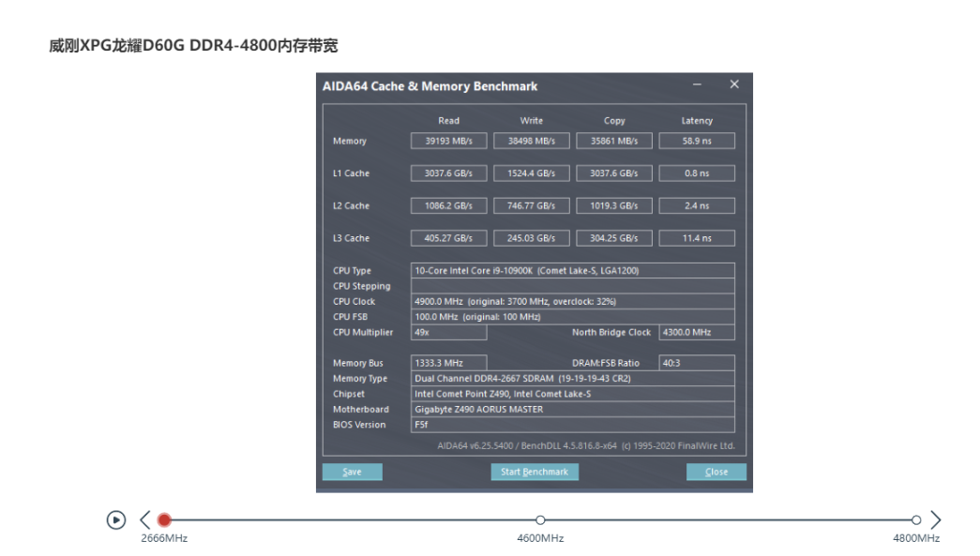This screenshot has height=556, width=980.
Task: Click the page heading about D60G DDR4-4800
Action: coord(193,46)
